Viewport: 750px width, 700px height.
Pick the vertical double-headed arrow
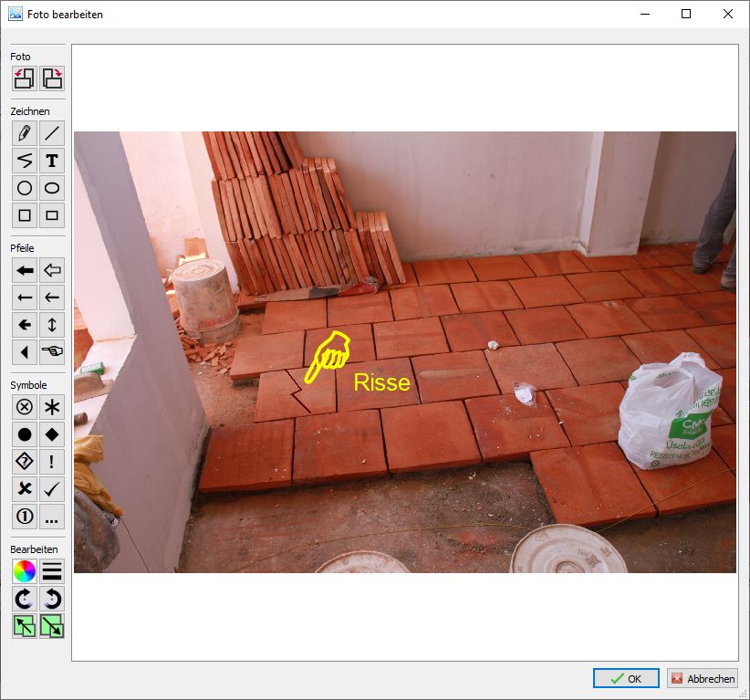point(52,324)
